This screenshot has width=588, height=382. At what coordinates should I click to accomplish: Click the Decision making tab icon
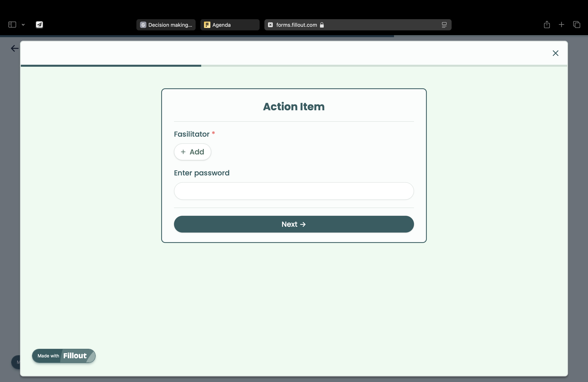(143, 24)
